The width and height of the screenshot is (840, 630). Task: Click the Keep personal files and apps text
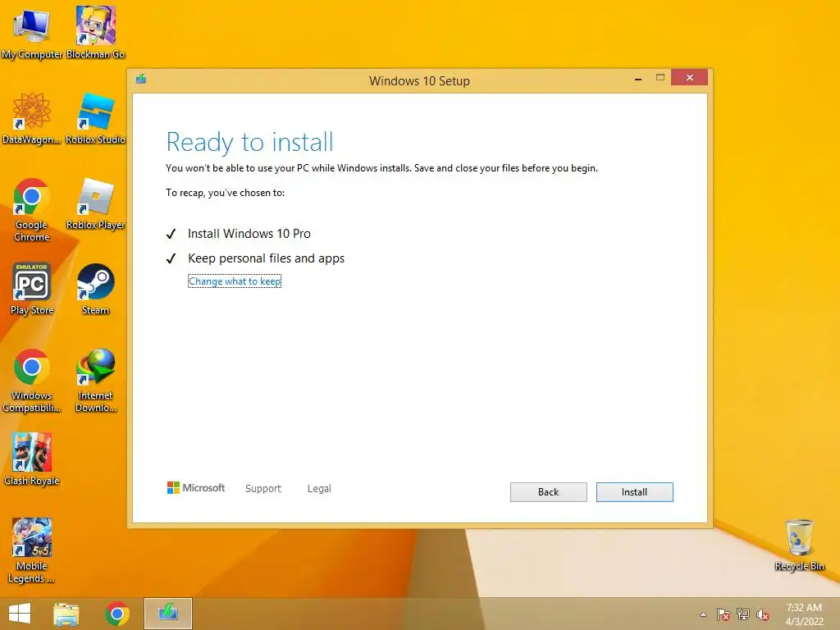click(x=267, y=258)
